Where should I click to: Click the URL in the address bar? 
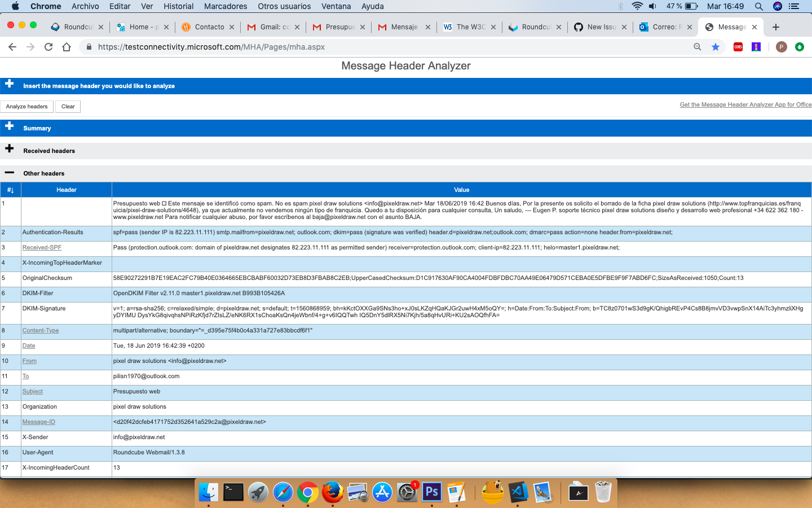pos(211,47)
